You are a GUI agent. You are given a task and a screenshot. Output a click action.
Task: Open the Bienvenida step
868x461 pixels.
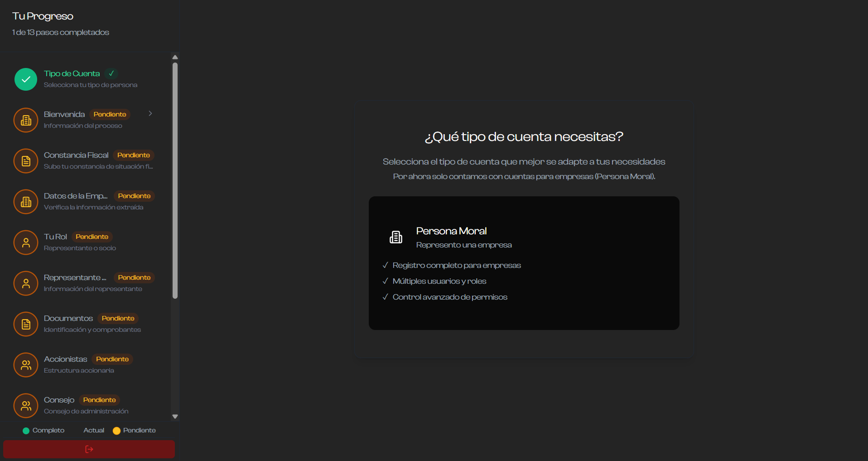click(85, 120)
